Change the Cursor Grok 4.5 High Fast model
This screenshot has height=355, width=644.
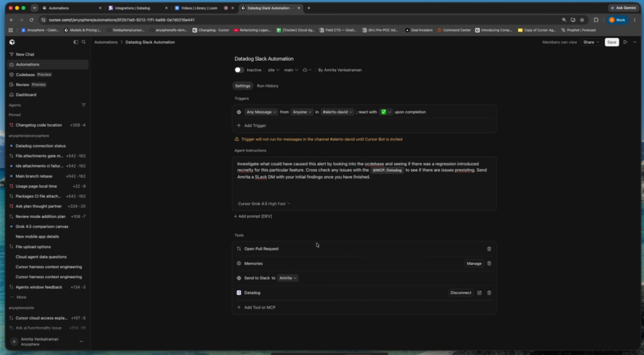pos(264,204)
